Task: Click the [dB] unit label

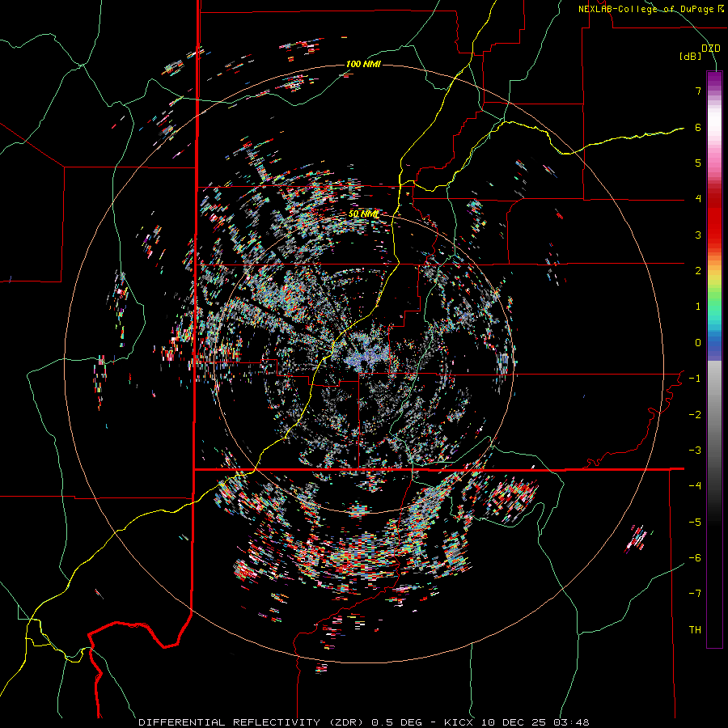Action: coord(691,57)
